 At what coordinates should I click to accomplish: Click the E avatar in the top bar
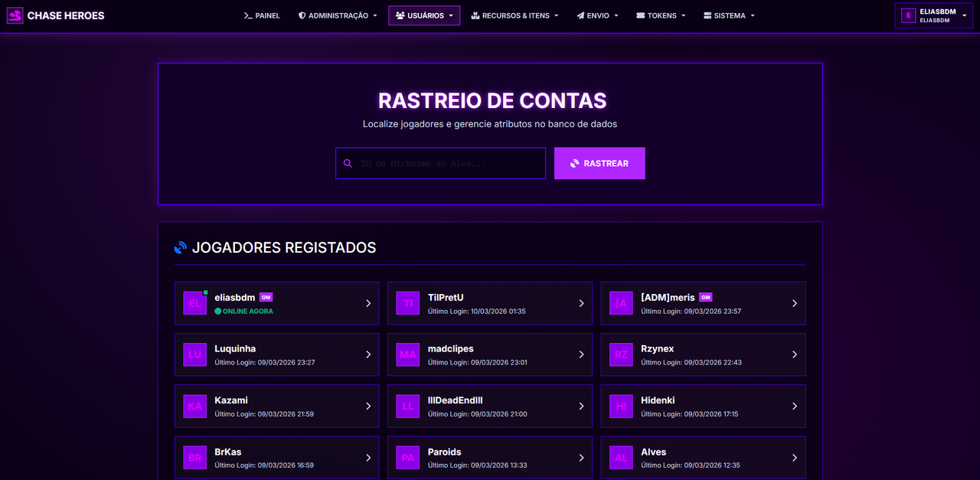tap(909, 16)
